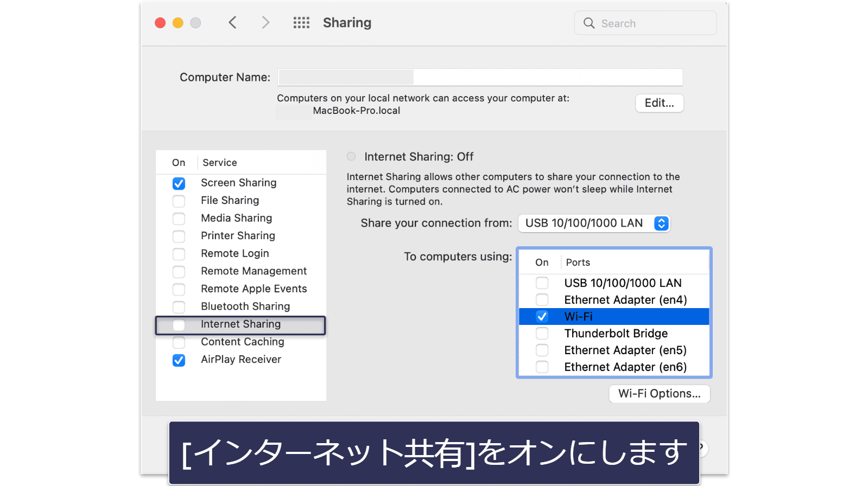Viewport: 868px width, 486px height.
Task: Uncheck the Wi-Fi port checkbox
Action: (x=542, y=317)
